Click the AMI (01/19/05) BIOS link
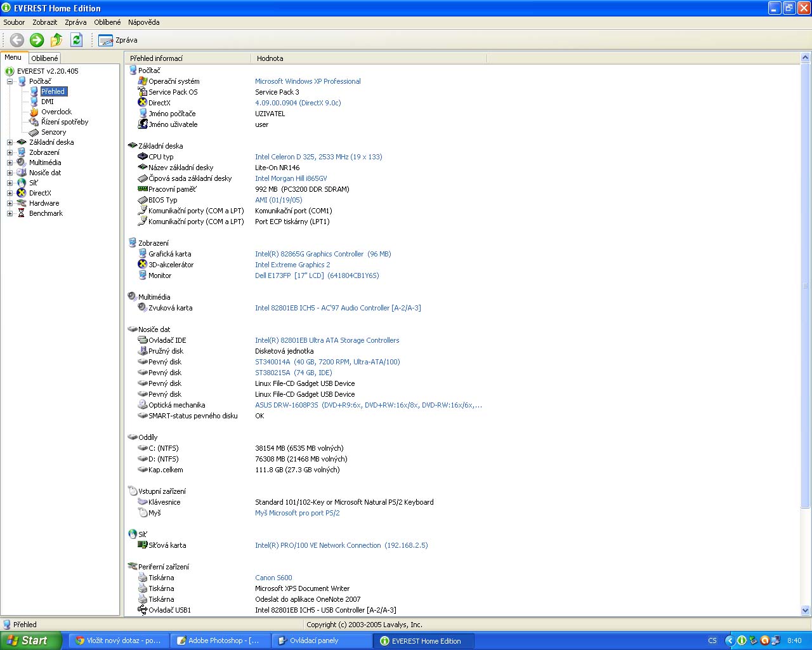Image resolution: width=812 pixels, height=650 pixels. 278,200
